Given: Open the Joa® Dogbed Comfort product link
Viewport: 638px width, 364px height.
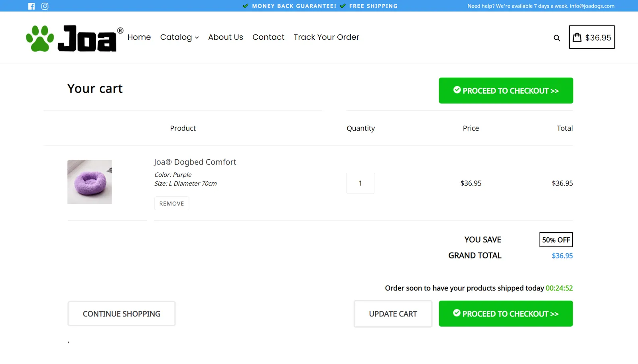Looking at the screenshot, I should coord(195,162).
